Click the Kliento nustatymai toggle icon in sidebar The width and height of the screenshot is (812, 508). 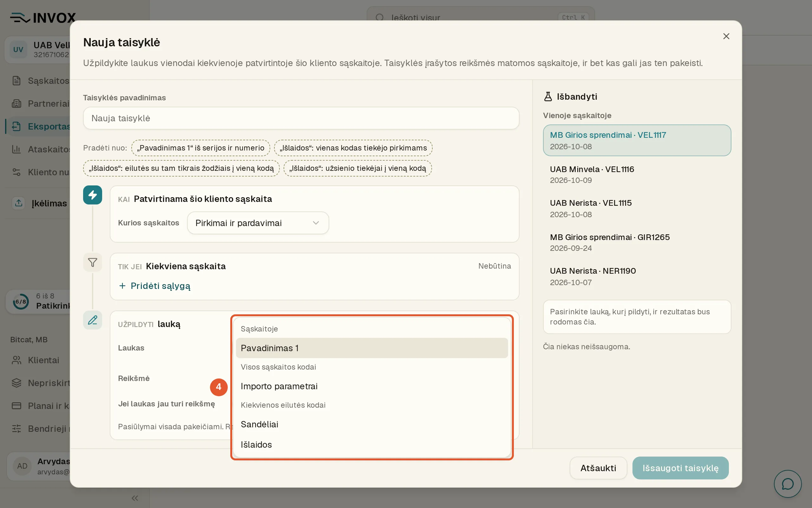(16, 172)
